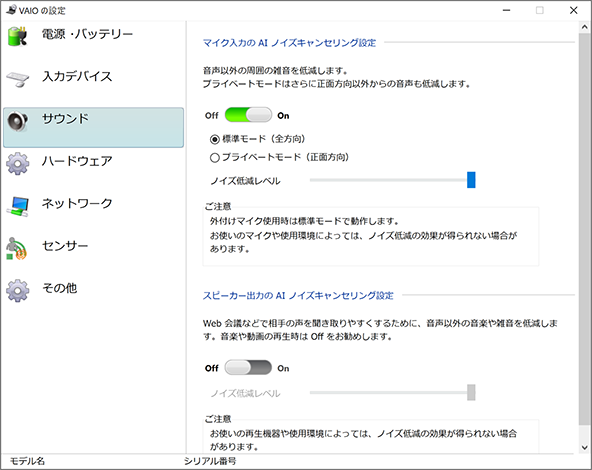This screenshot has width=592, height=470.
Task: Click the speaker sound icon
Action: pos(17,122)
